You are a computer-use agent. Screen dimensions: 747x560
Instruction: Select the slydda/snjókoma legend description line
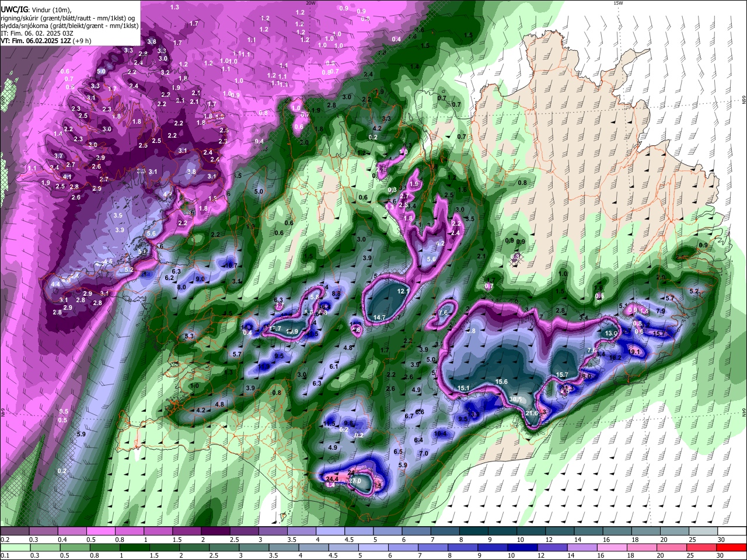(69, 25)
